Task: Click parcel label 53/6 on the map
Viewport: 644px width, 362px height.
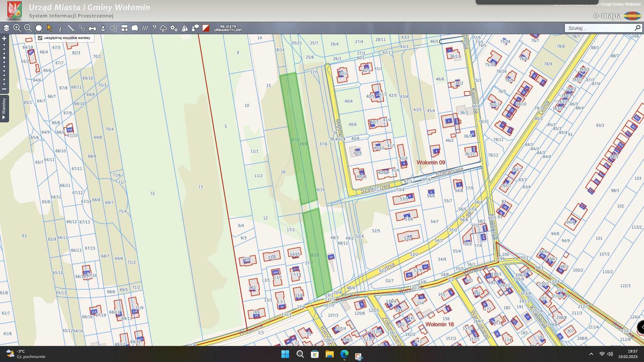Action: coord(409,219)
